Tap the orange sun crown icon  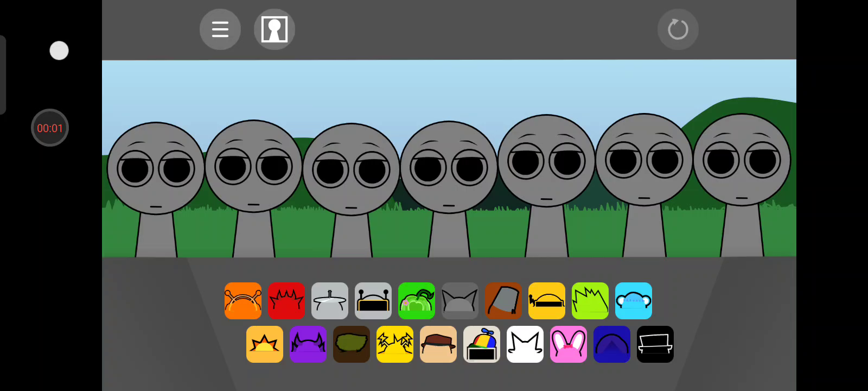click(x=264, y=344)
